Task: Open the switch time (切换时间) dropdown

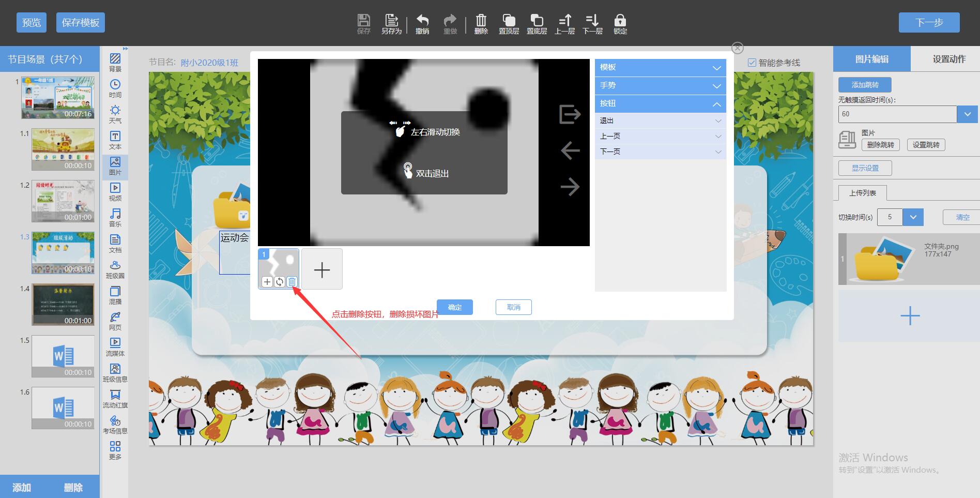Action: coord(913,217)
